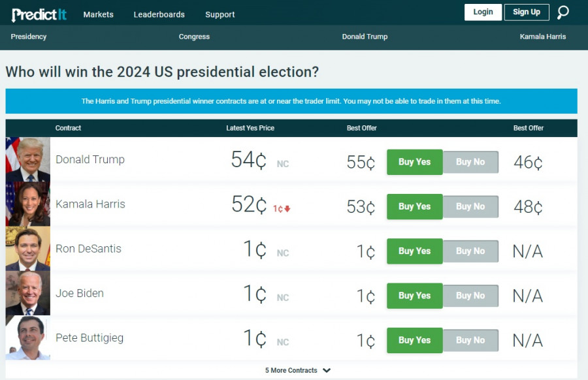Viewport: 588px width, 380px height.
Task: Select the Congress category tab
Action: [x=194, y=37]
